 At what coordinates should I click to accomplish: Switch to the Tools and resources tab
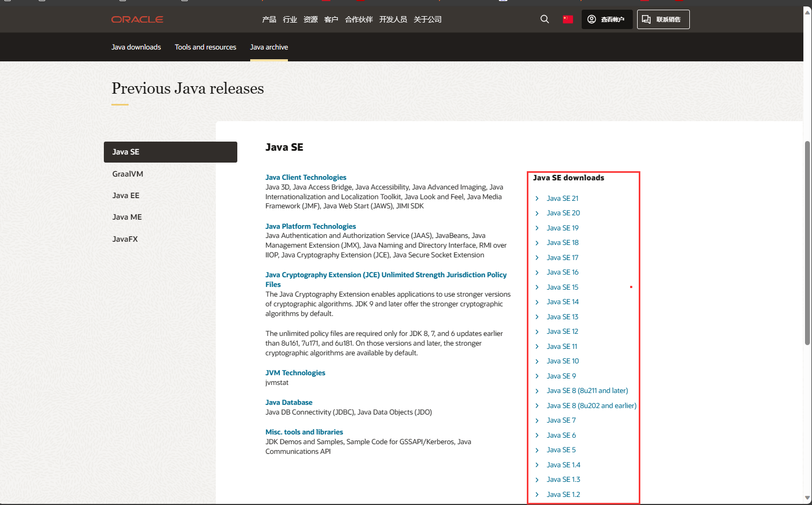pos(206,47)
